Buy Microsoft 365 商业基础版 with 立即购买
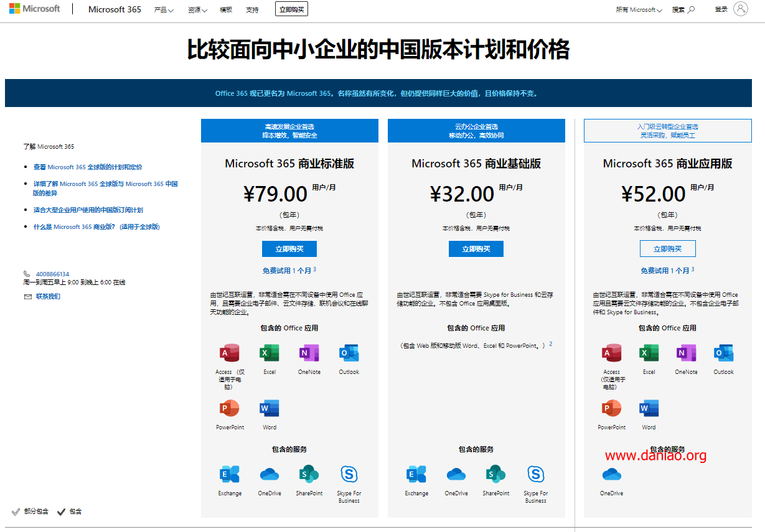This screenshot has height=532, width=765. click(476, 249)
